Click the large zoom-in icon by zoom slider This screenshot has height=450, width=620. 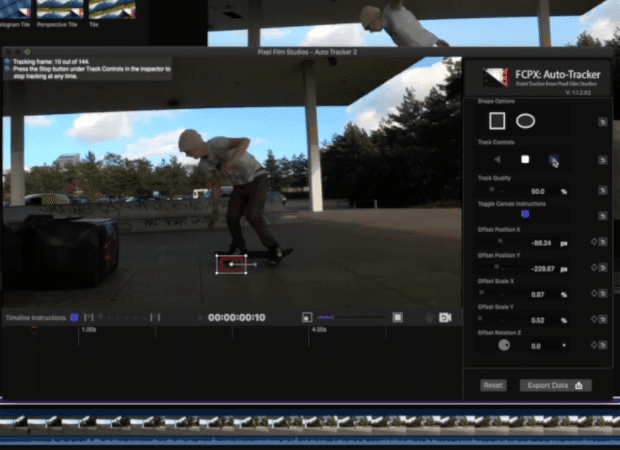click(397, 318)
